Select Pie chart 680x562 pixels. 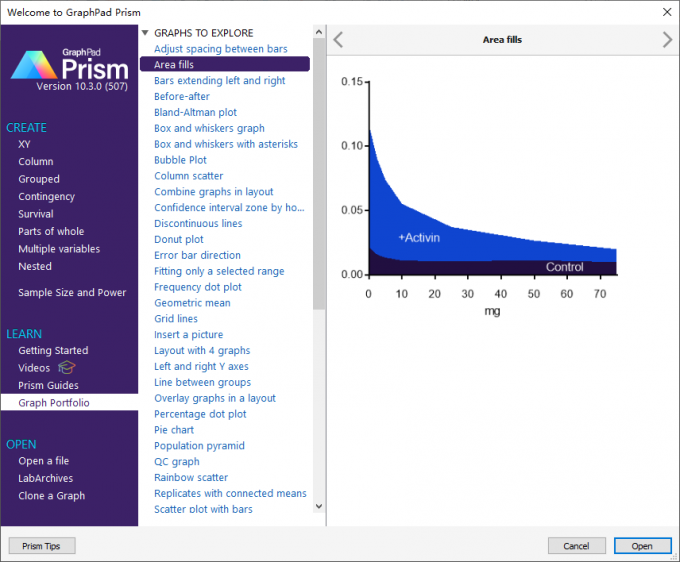coord(174,430)
